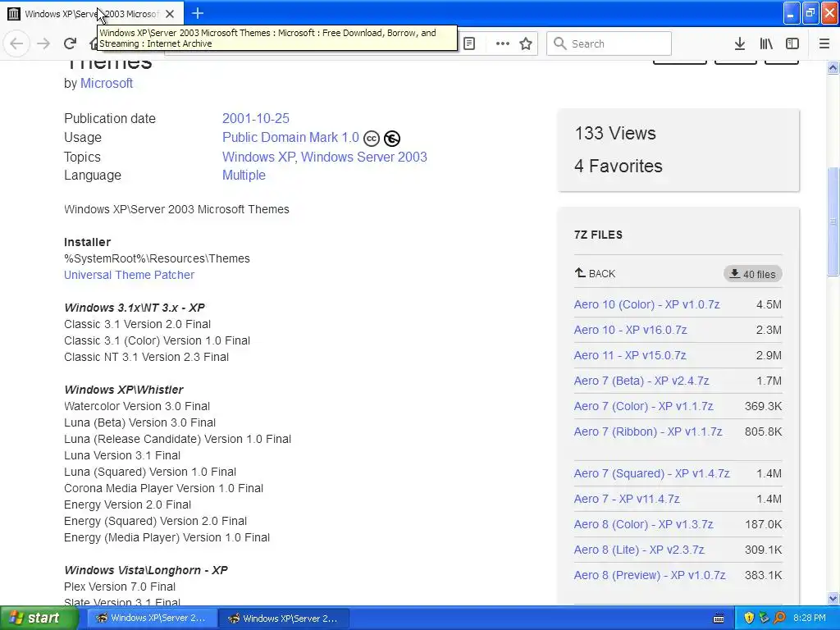Click the '7Z FILES' heading
Image resolution: width=840 pixels, height=630 pixels.
(598, 235)
